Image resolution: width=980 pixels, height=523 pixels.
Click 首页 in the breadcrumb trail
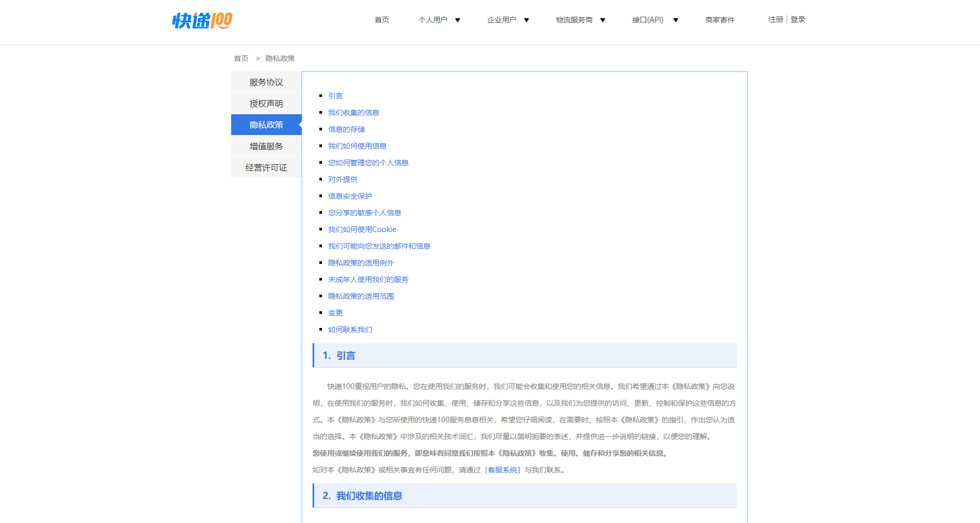(241, 58)
